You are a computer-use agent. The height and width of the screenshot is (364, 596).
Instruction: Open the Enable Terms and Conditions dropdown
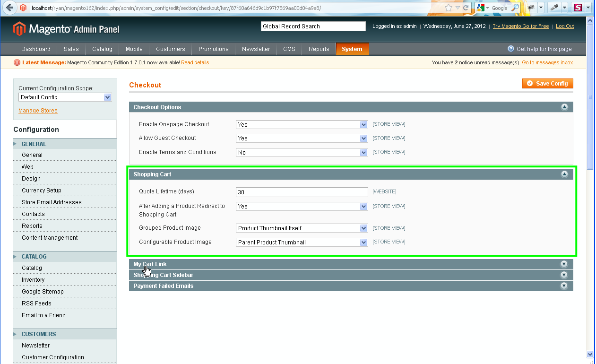[x=302, y=153]
